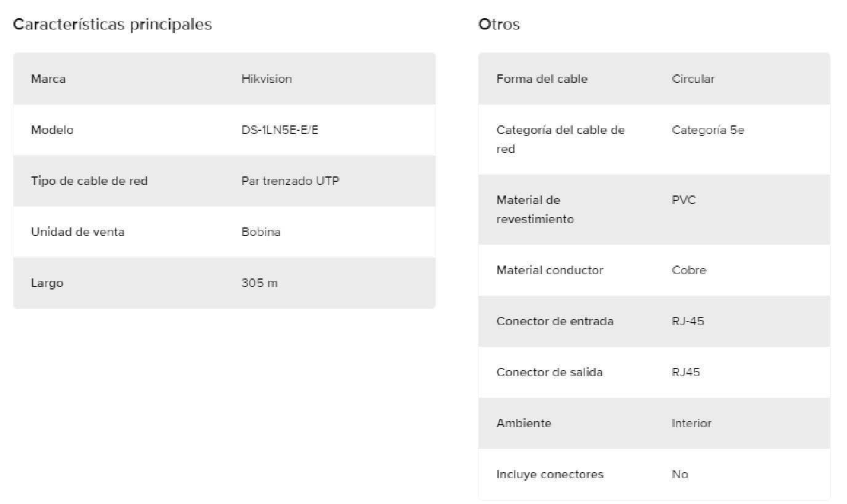Viewport: 847px width, 504px height.
Task: Click the Cobre conductor material value
Action: [x=689, y=270]
